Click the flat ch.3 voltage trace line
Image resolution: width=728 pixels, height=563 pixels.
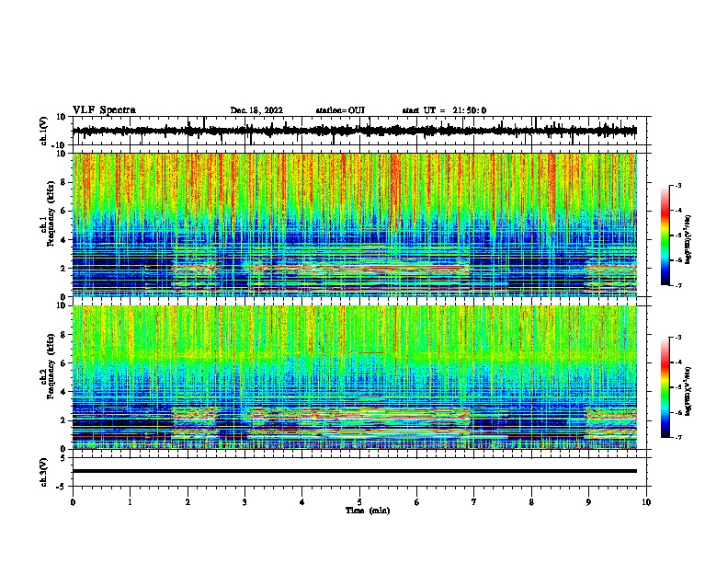pyautogui.click(x=355, y=471)
